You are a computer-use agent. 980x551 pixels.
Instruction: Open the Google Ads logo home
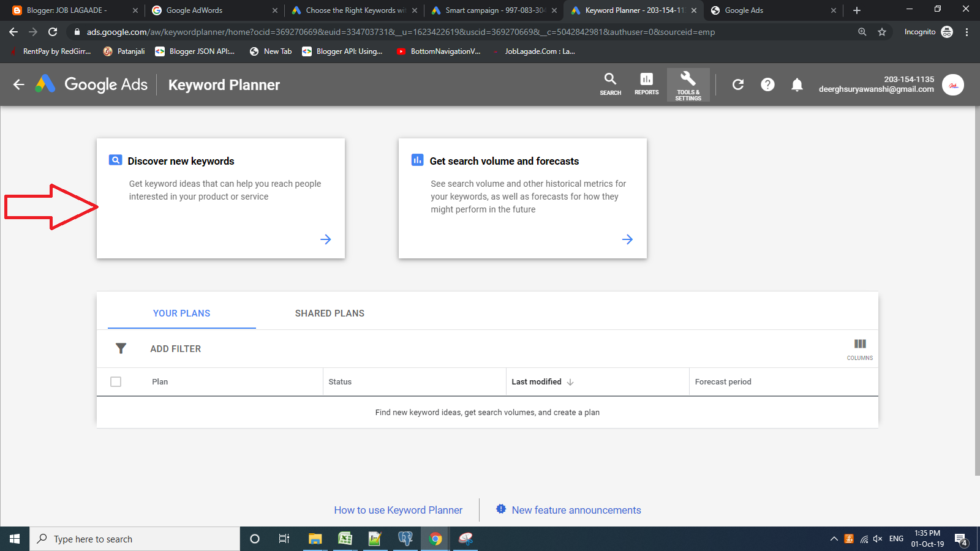tap(92, 84)
